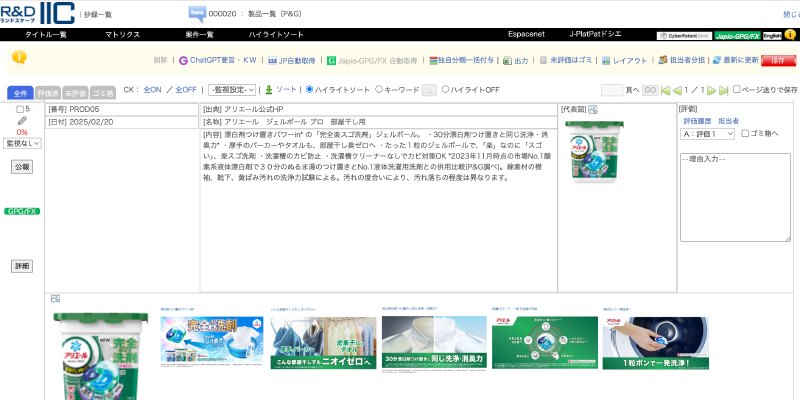Image resolution: width=800 pixels, height=400 pixels.
Task: Go to previous page arrow
Action: point(677,90)
